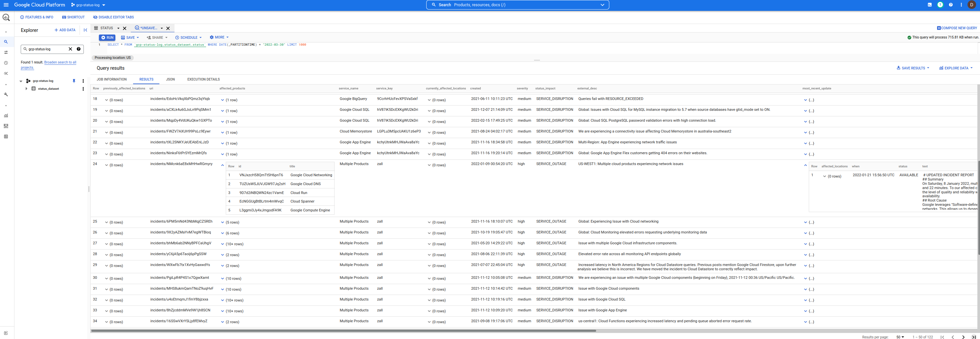Focus the top search products field
980x339 pixels.
pos(517,5)
